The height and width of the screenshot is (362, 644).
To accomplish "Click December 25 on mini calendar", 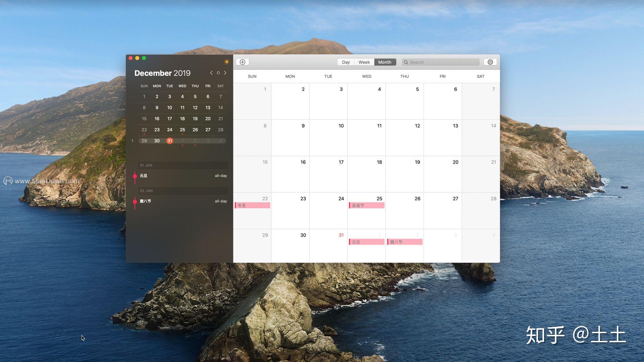I will click(182, 129).
